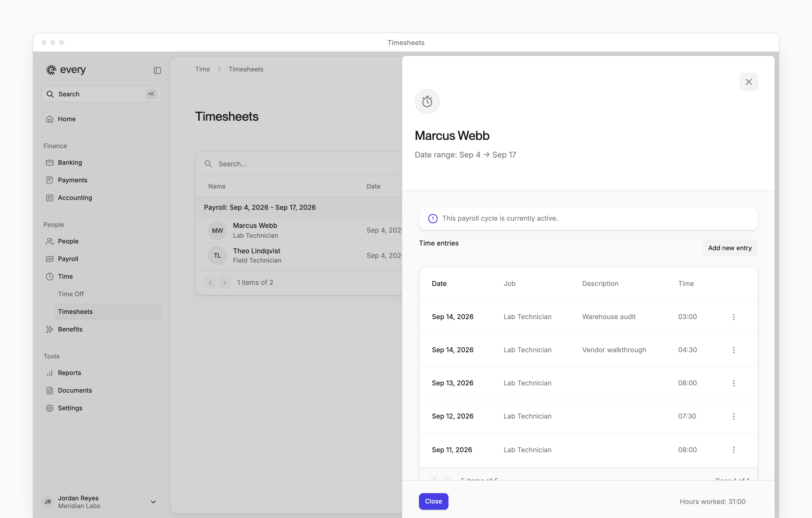Click the every logo
This screenshot has height=518, width=812.
coord(66,69)
